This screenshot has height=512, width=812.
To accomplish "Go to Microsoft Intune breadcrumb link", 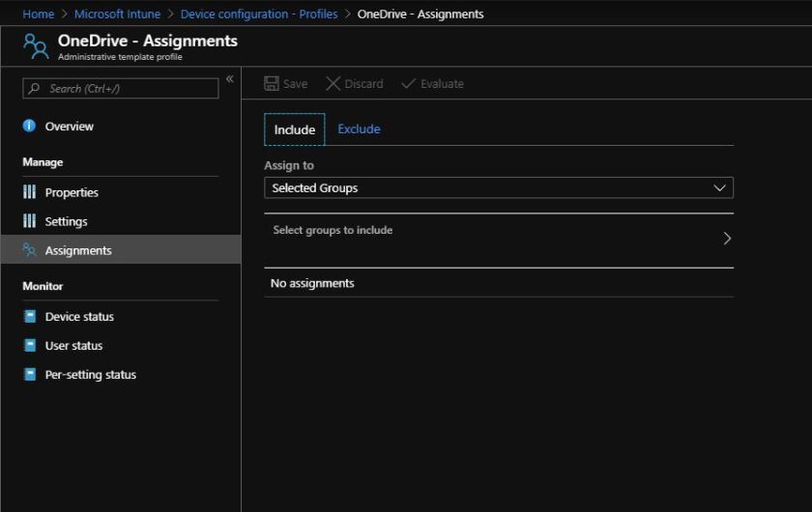I will 118,14.
